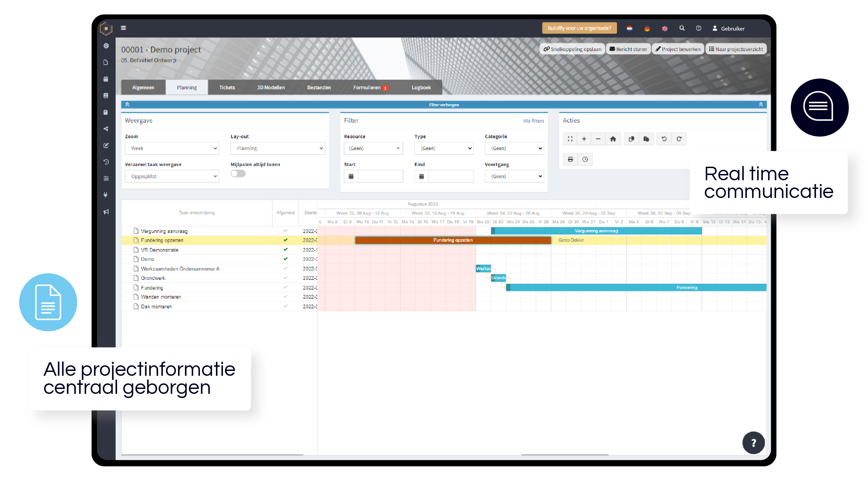The width and height of the screenshot is (868, 481).
Task: Click the undo arrow in the Acties panel
Action: point(664,139)
